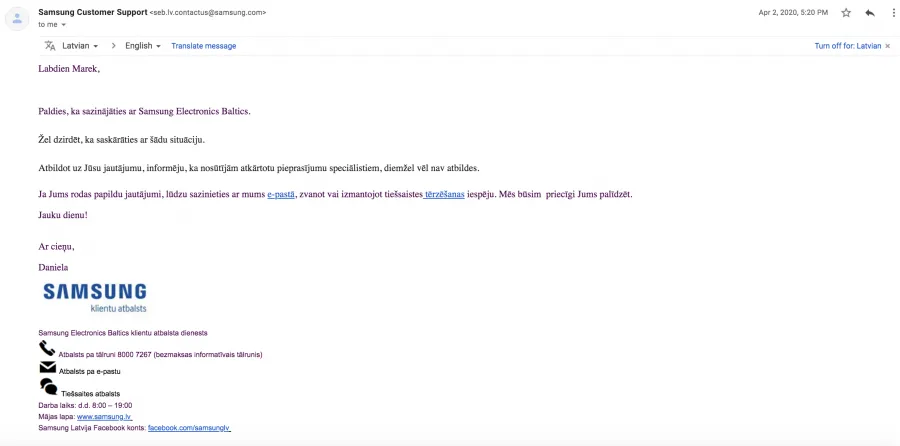This screenshot has width=900, height=446.
Task: Click the phone support icon
Action: (46, 348)
